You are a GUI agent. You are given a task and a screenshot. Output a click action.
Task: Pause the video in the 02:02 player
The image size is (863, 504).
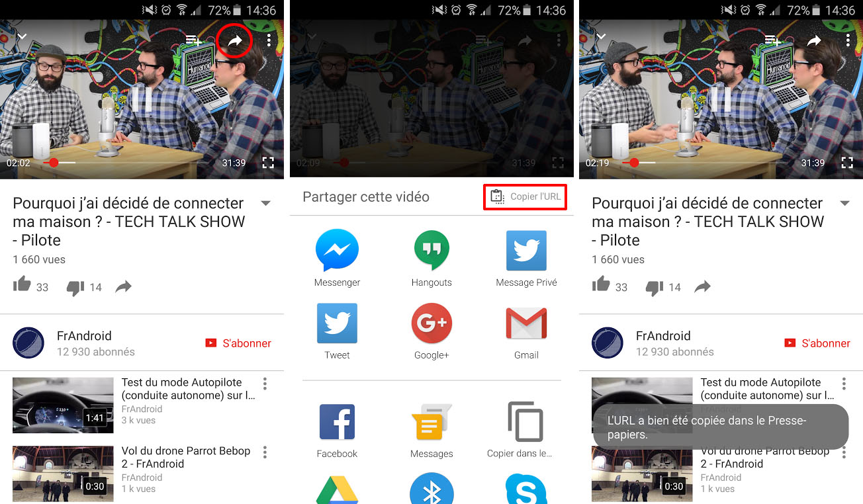click(142, 99)
